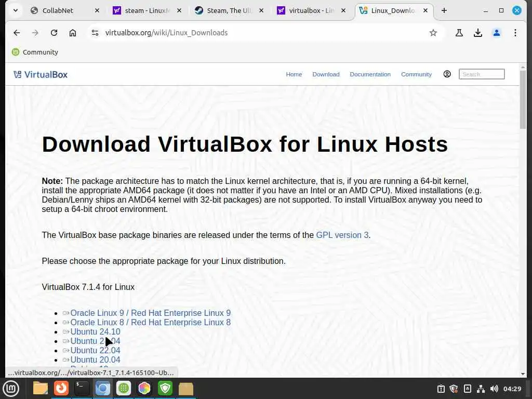This screenshot has height=399, width=532.
Task: Click the exclamation notification tray icon
Action: tap(441, 389)
